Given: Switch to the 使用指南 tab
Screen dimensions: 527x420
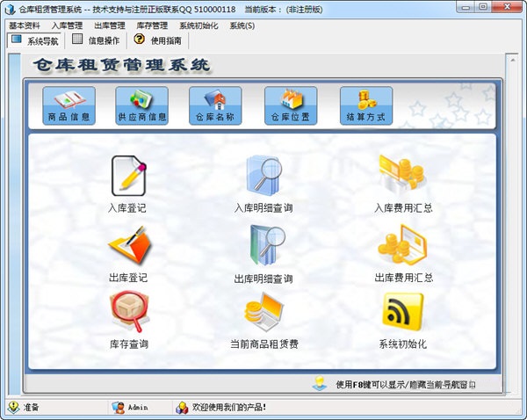Looking at the screenshot, I should pyautogui.click(x=158, y=40).
